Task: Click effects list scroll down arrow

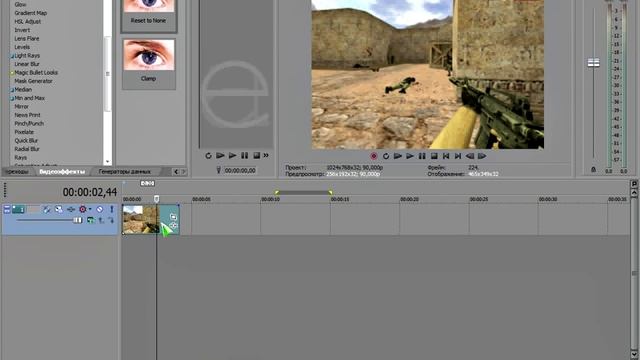Action: pyautogui.click(x=107, y=162)
